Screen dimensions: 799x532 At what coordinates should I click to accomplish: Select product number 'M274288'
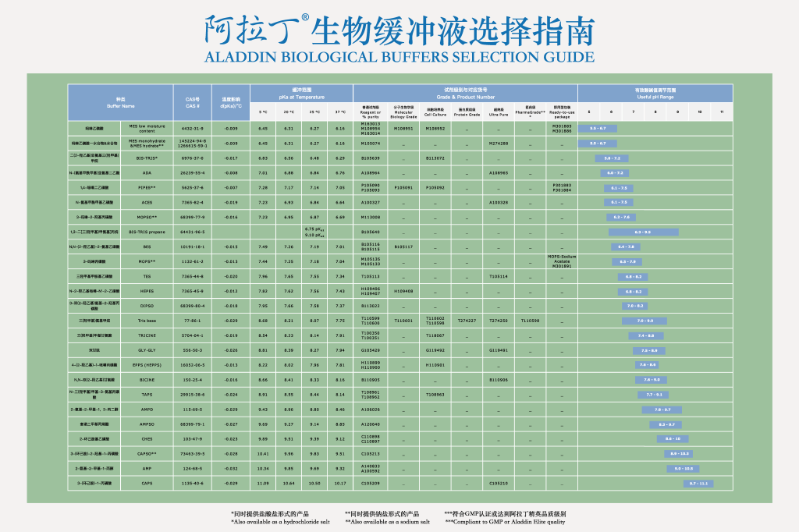pos(499,144)
